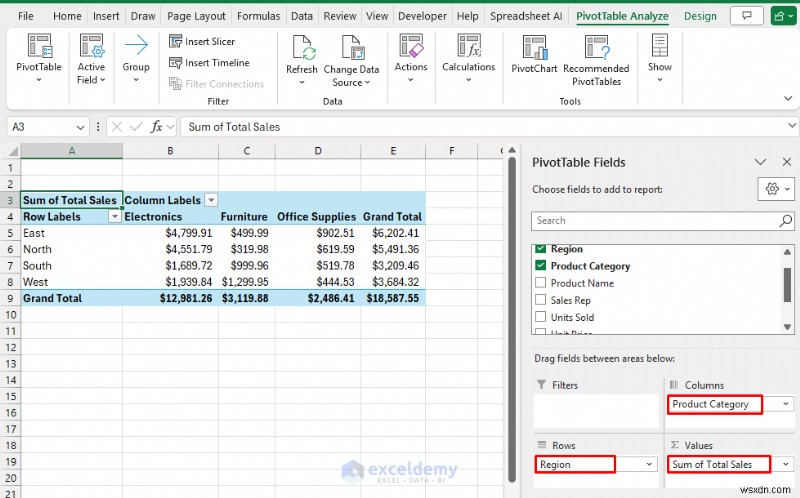Select the $4,551.79 North Electronics cell
Viewport: 800px width, 498px height.
(170, 250)
